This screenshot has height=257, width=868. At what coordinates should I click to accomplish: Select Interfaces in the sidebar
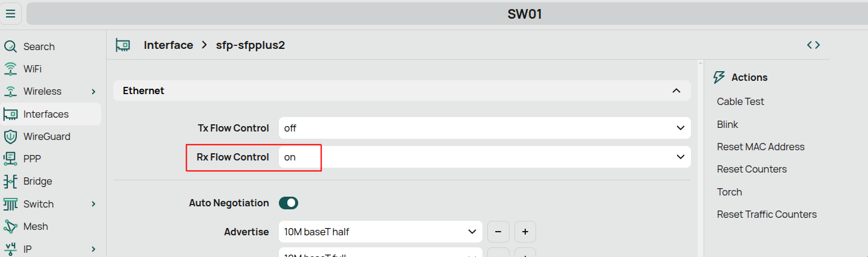coord(51,114)
